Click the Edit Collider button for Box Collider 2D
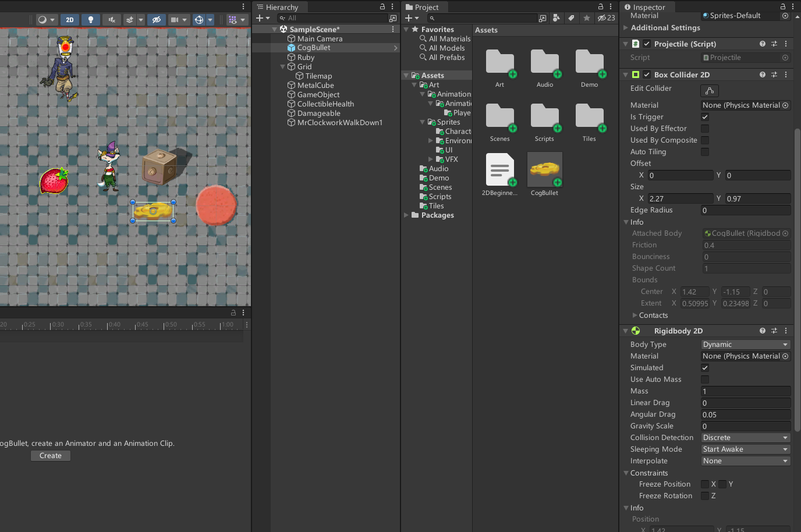The image size is (801, 532). [709, 91]
